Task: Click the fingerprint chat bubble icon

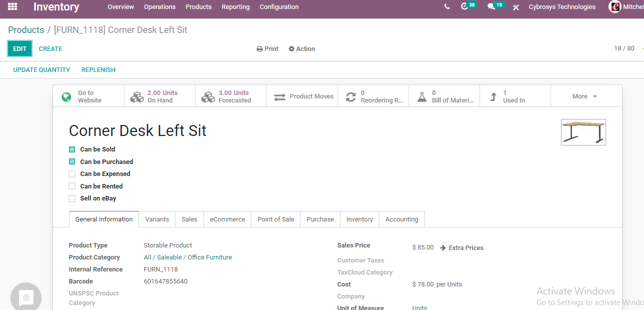Action: click(x=26, y=297)
